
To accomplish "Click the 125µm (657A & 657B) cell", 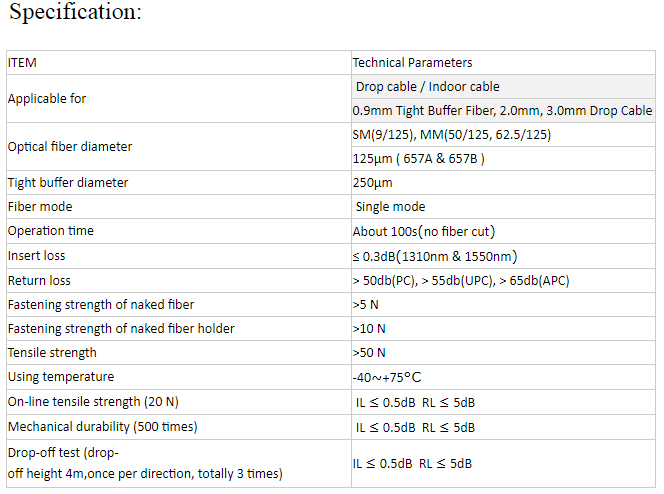I will [x=418, y=159].
